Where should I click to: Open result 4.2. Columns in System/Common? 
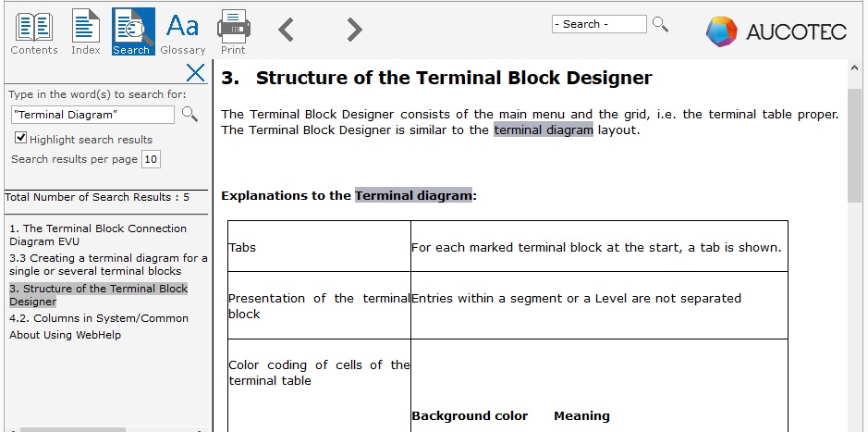[x=99, y=318]
